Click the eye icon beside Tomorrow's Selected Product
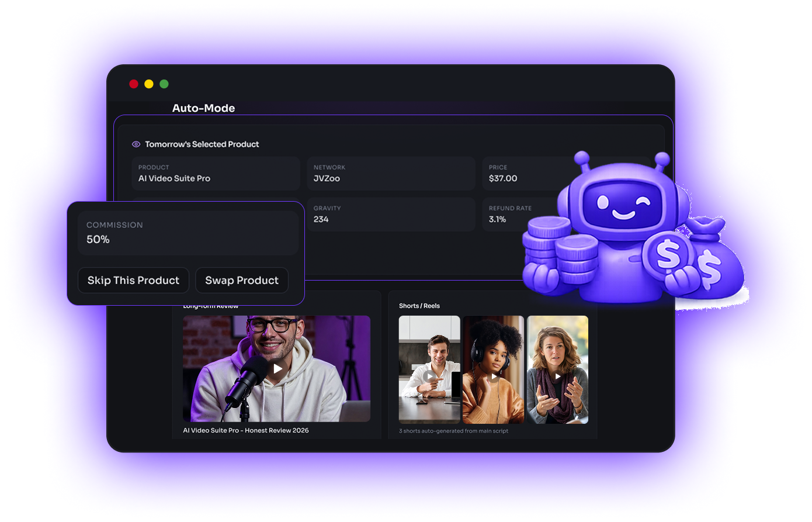The height and width of the screenshot is (522, 812). coord(136,144)
